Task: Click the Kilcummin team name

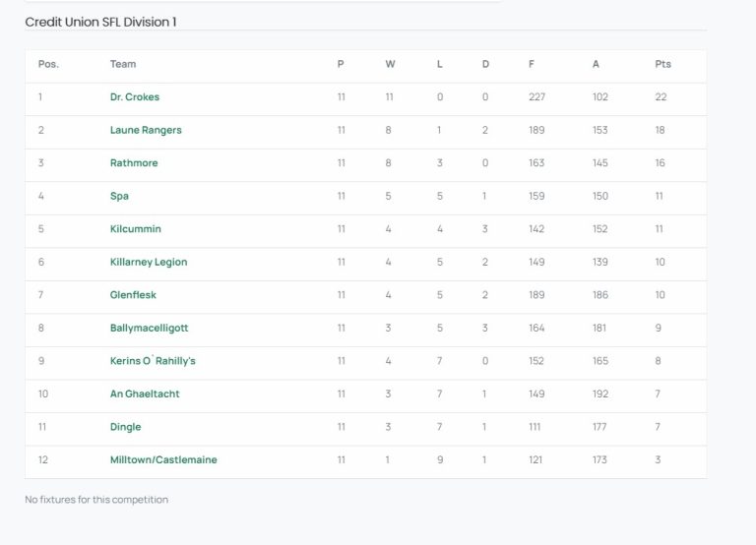Action: tap(136, 229)
